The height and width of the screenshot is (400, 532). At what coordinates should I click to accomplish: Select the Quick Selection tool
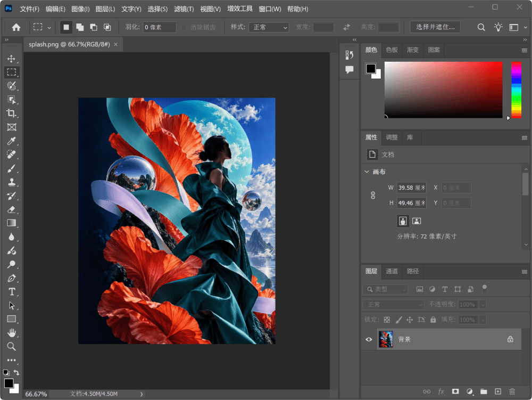[x=12, y=86]
